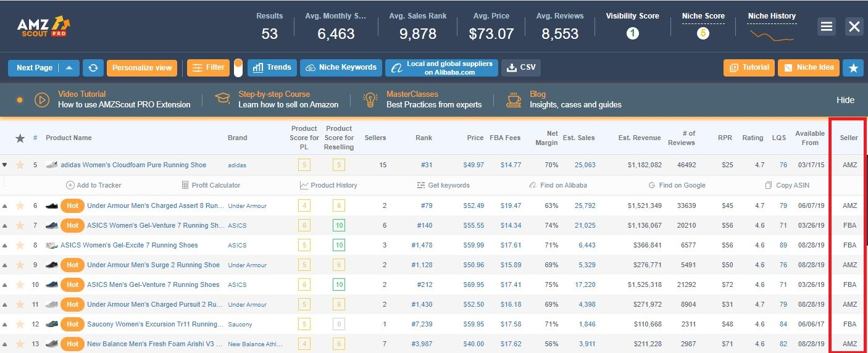This screenshot has height=353, width=868.
Task: Click Find on Google
Action: click(x=677, y=185)
